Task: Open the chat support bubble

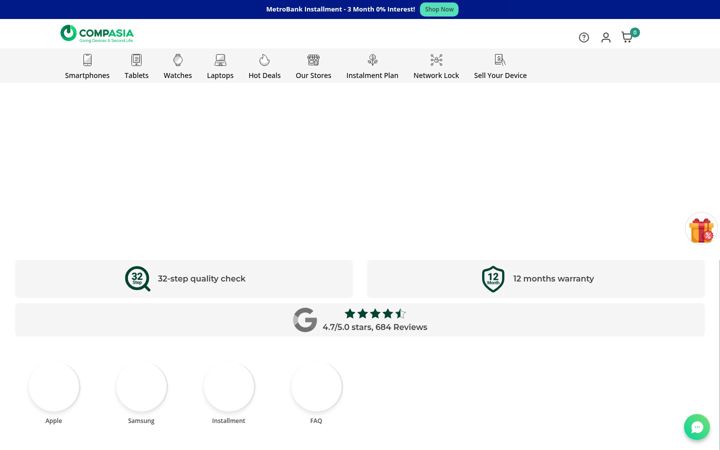Action: tap(697, 427)
